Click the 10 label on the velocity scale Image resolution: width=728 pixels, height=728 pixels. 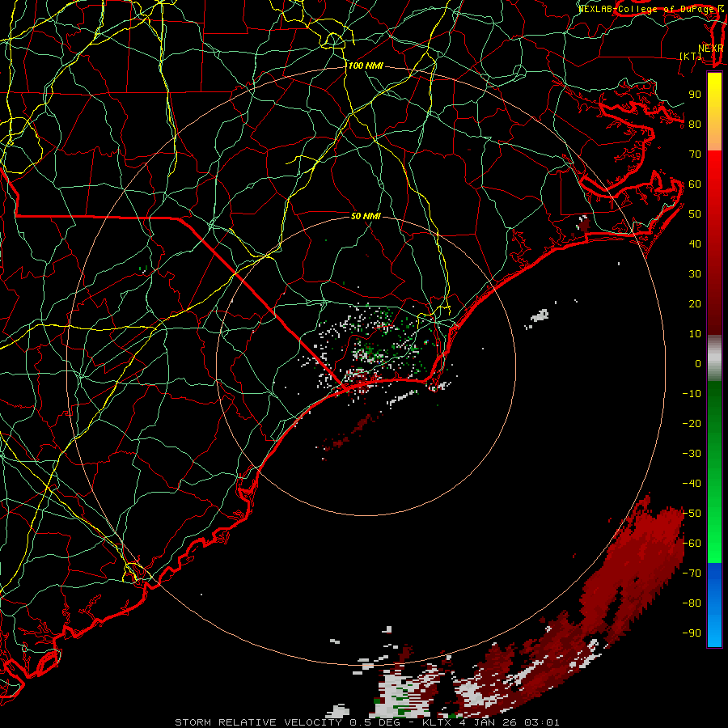point(695,334)
